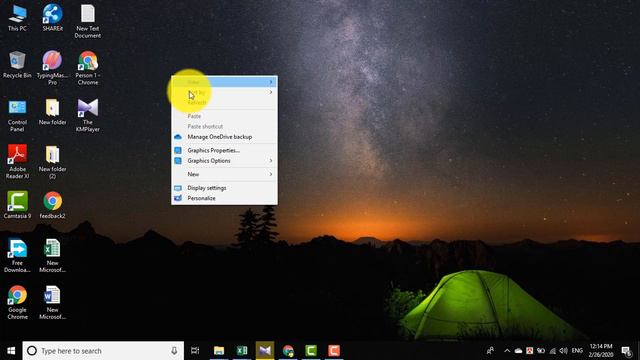
Task: Open File Explorer from the taskbar
Action: point(219,351)
